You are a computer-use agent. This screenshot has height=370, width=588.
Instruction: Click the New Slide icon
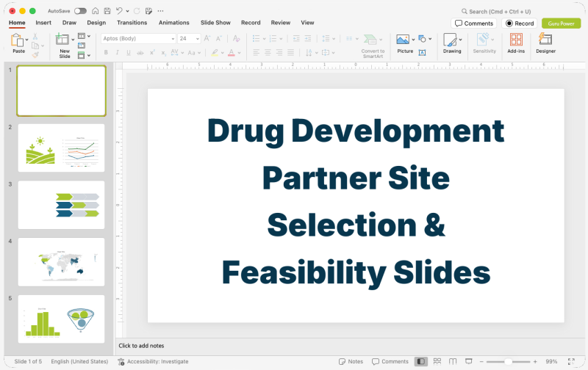(x=62, y=40)
